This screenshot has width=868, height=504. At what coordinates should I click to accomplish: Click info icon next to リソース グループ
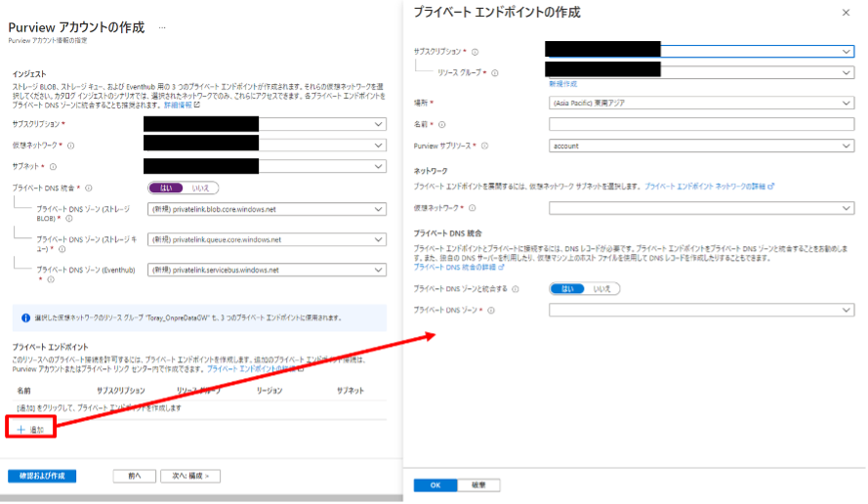[495, 73]
